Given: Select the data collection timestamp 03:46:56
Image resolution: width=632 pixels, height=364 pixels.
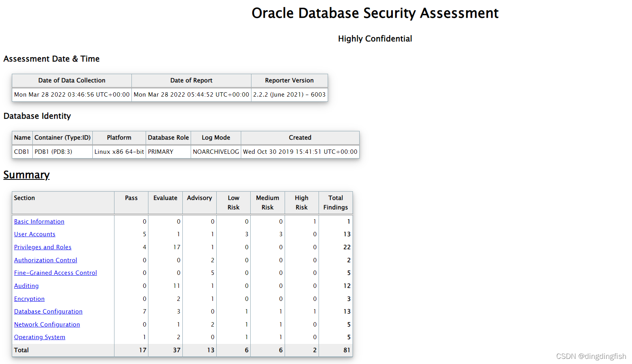Looking at the screenshot, I should click(72, 95).
